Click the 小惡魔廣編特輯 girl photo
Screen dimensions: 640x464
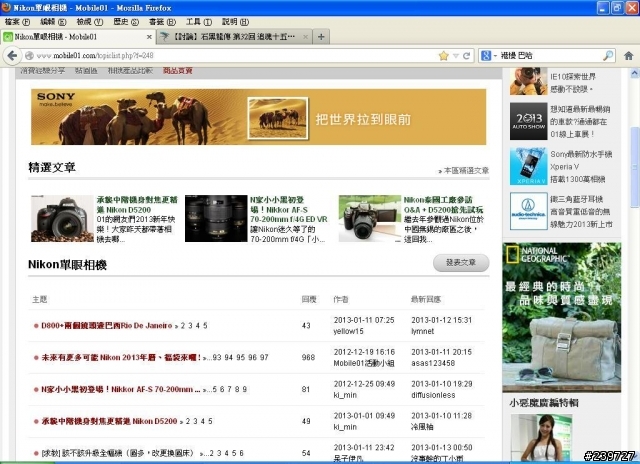(541, 438)
